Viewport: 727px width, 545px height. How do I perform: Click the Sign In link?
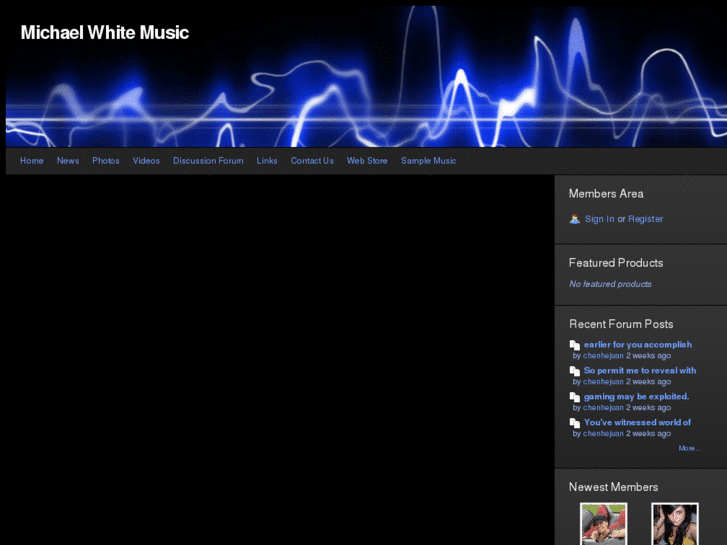coord(599,219)
